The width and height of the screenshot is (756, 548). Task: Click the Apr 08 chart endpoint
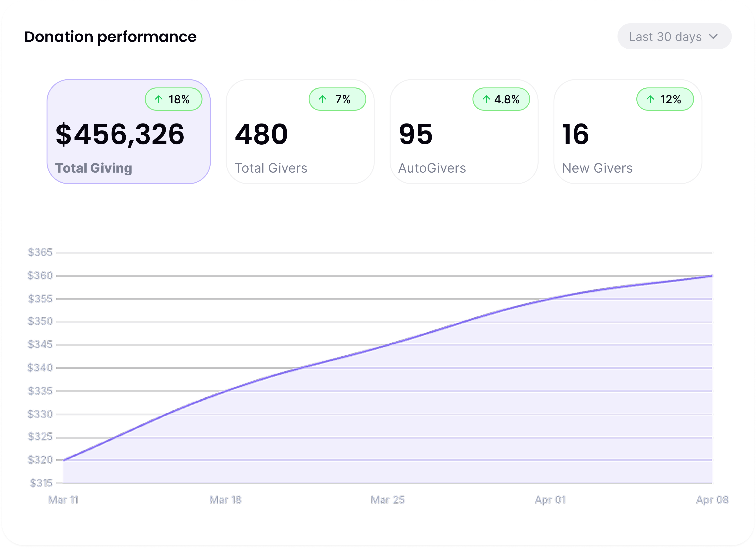(x=712, y=276)
